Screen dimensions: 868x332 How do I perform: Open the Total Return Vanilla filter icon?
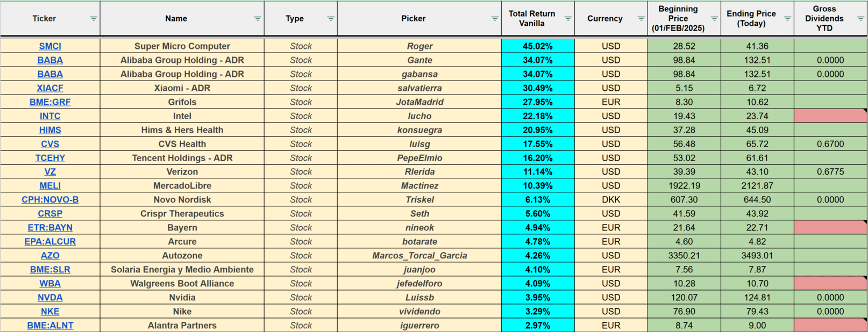568,19
